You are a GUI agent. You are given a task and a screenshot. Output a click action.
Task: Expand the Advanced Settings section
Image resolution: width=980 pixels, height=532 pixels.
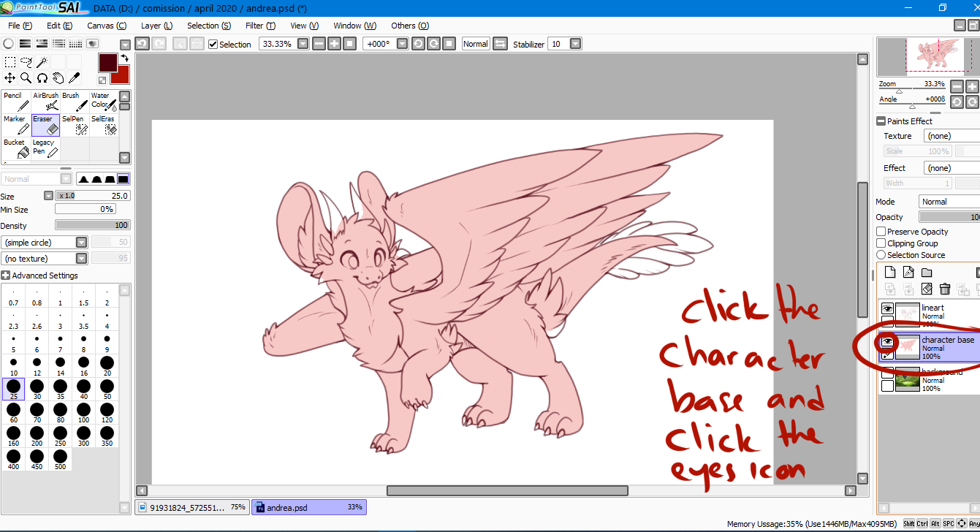(x=6, y=275)
